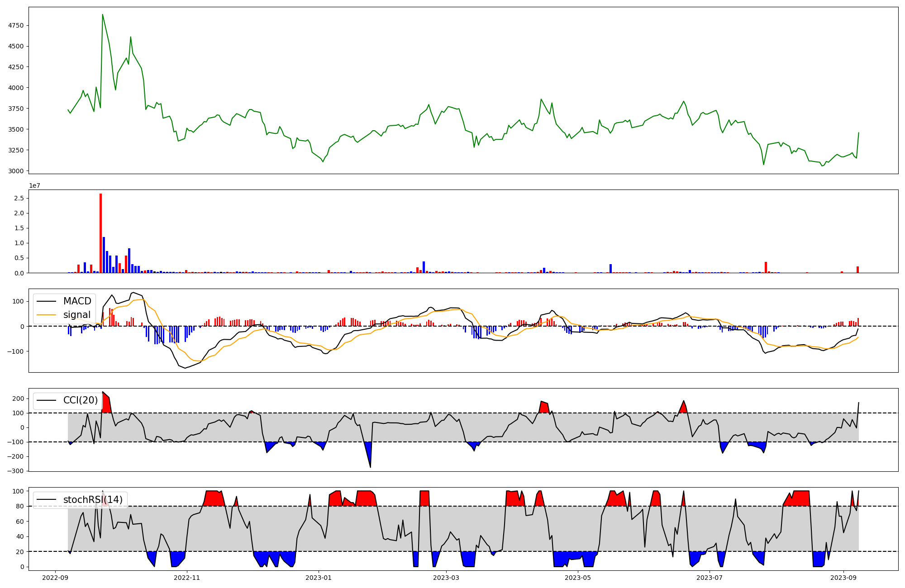Click the 4750 price axis tick label
The image size is (905, 588).
[x=16, y=26]
